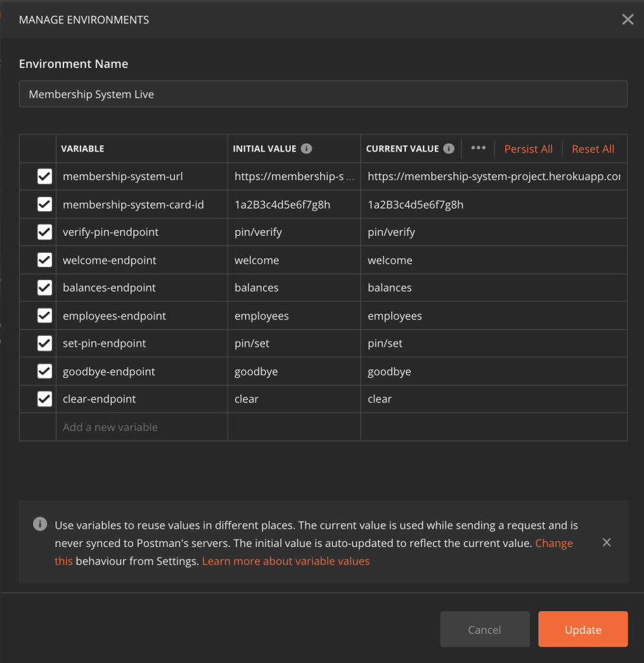
Task: Click the info icon beside Current Value
Action: (448, 148)
